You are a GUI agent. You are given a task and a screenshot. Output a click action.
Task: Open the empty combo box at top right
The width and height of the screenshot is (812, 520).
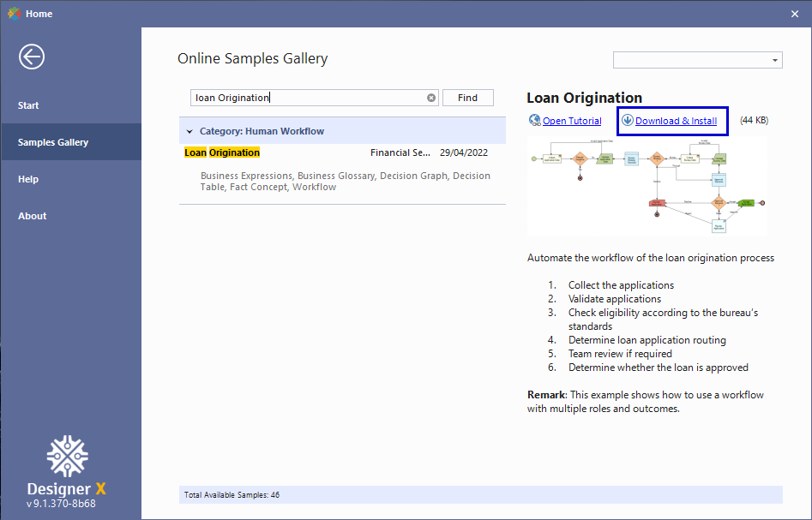point(698,60)
